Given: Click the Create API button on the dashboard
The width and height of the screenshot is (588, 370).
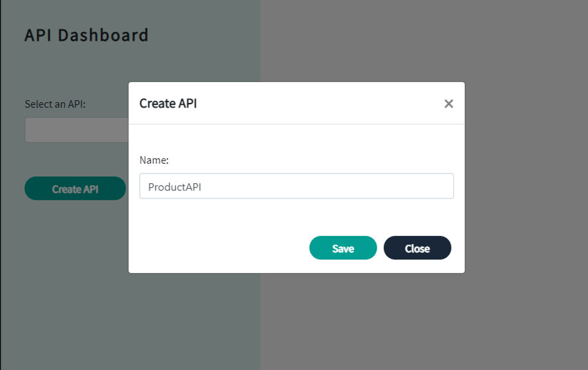Looking at the screenshot, I should point(75,189).
